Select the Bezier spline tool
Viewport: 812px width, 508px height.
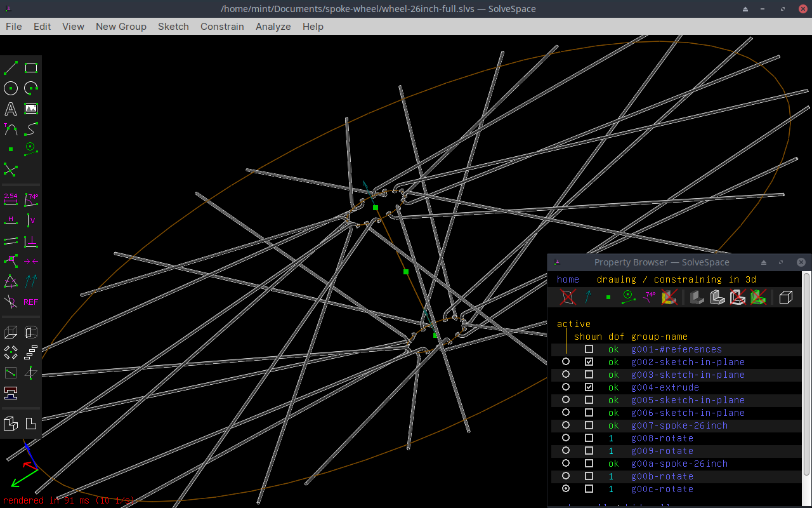point(31,129)
